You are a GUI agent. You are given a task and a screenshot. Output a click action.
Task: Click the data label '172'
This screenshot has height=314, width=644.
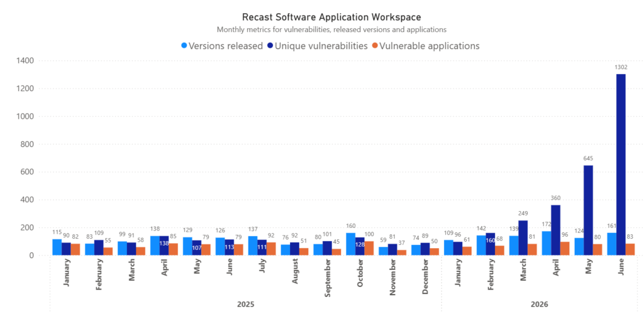coord(547,224)
